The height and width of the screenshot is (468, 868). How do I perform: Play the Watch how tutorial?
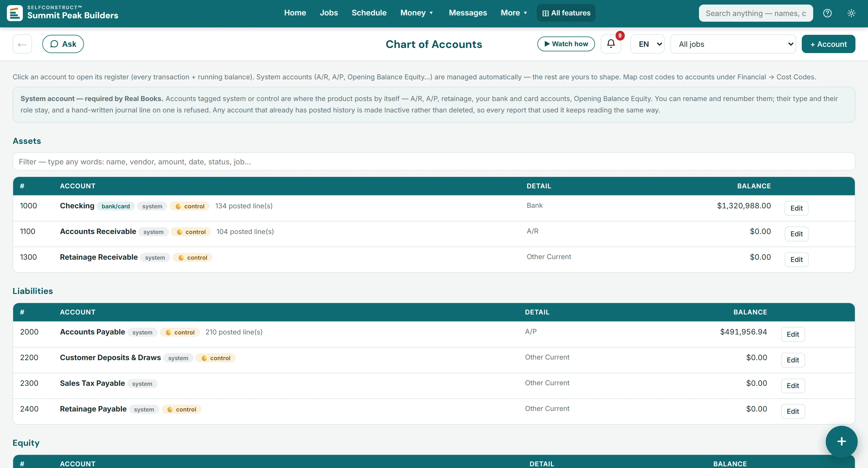tap(566, 44)
